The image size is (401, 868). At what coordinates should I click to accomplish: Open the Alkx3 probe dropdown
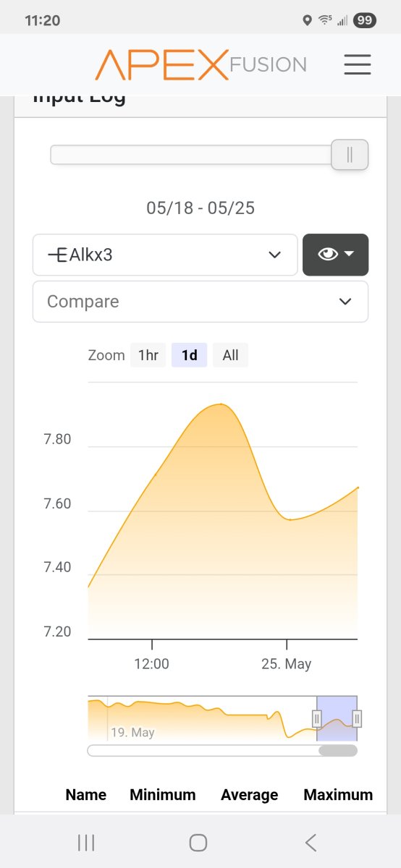(x=165, y=255)
